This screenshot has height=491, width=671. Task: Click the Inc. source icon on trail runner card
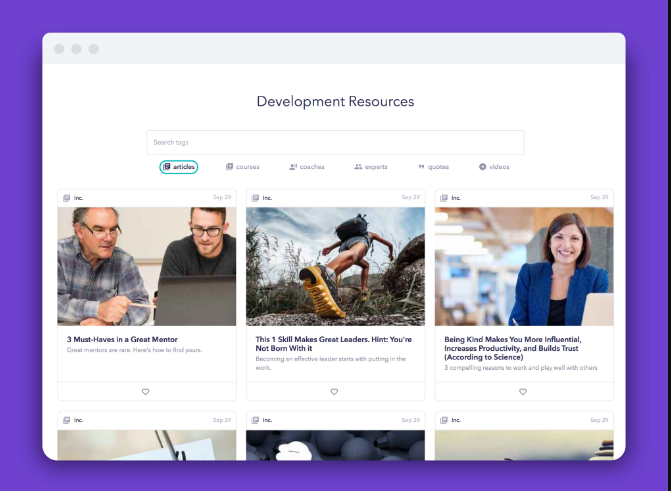[255, 198]
